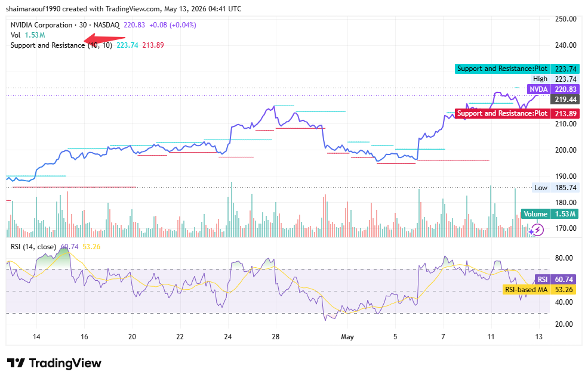The image size is (588, 381).
Task: Click the May label on time axis
Action: [x=347, y=337]
